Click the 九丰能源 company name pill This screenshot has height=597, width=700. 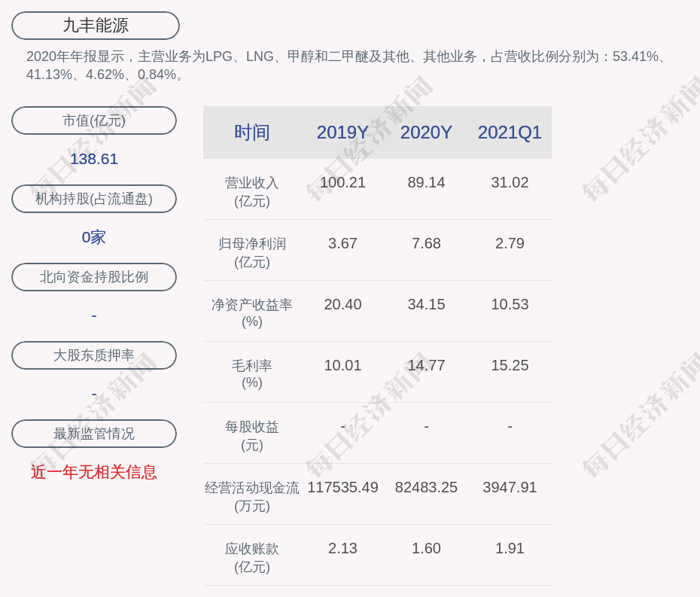(96, 26)
